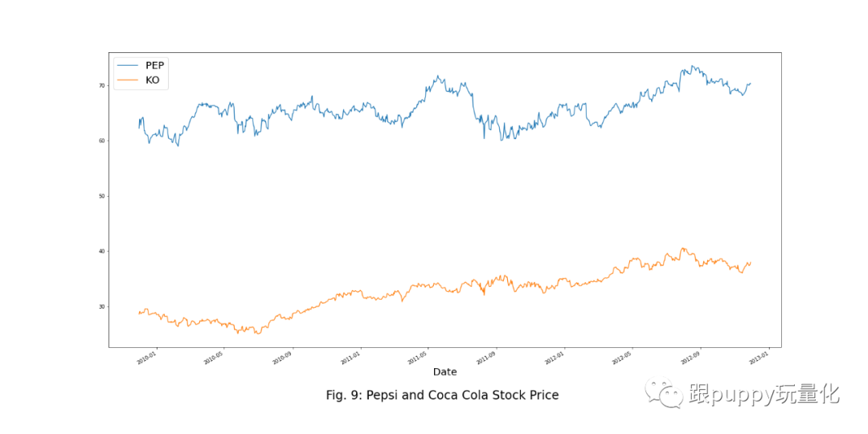Click the orange KO line sample in legend

pos(127,80)
